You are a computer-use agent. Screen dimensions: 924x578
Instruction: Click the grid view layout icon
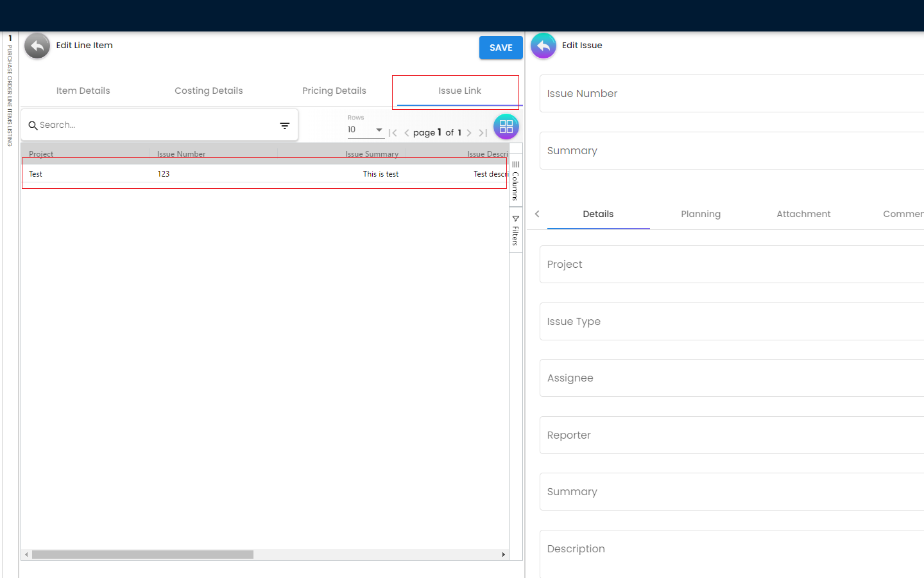point(506,127)
